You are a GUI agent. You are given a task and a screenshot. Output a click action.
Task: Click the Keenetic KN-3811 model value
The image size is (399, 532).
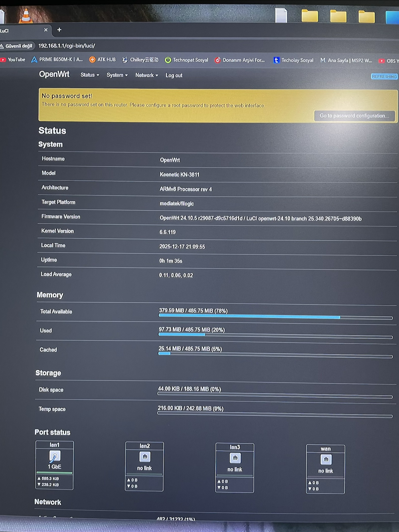179,175
